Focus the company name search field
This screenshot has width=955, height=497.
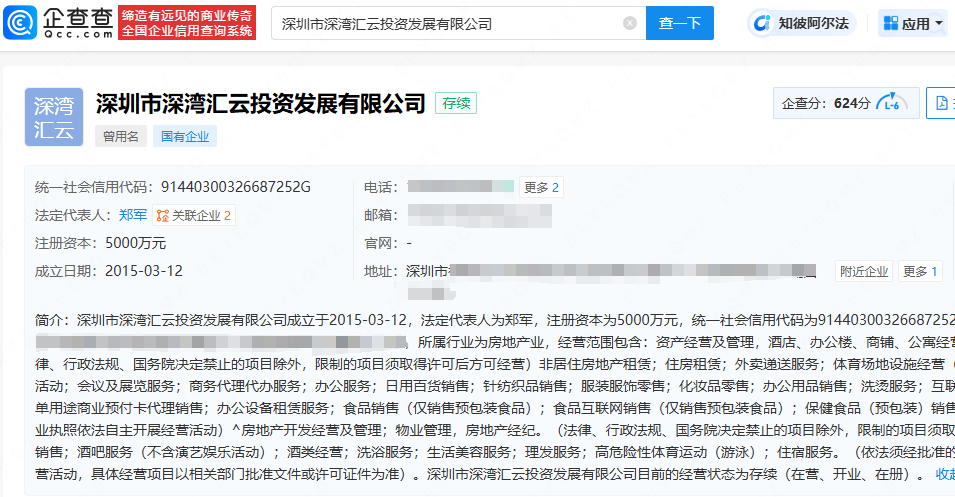[x=445, y=23]
